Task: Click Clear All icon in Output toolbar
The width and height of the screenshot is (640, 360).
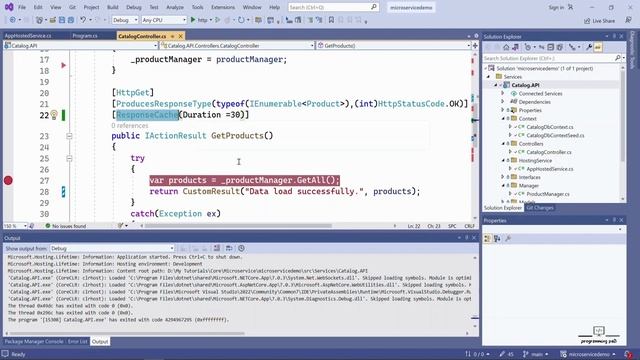Action: [217, 248]
